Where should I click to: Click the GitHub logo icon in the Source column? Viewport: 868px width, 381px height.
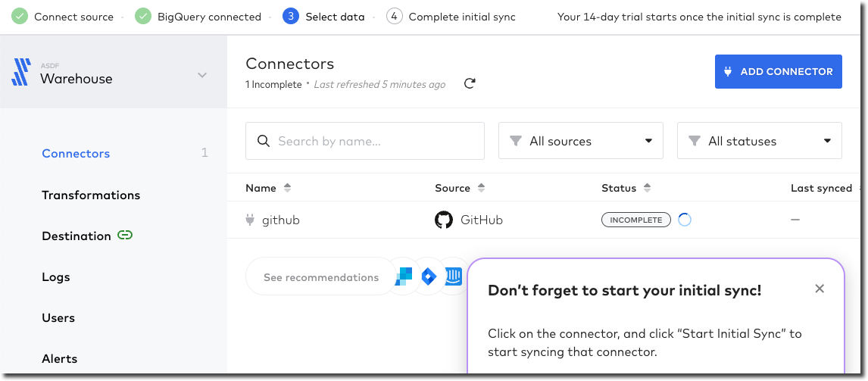pos(444,220)
